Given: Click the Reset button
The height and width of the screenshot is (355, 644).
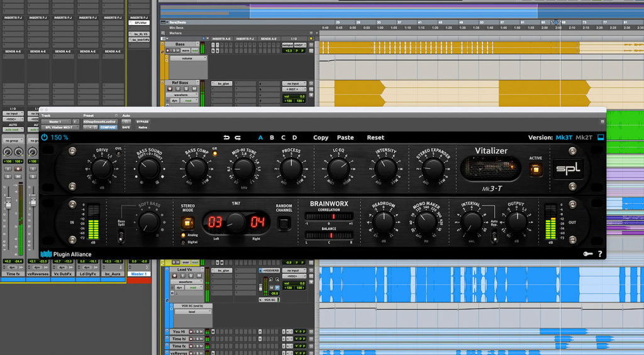Looking at the screenshot, I should point(375,138).
